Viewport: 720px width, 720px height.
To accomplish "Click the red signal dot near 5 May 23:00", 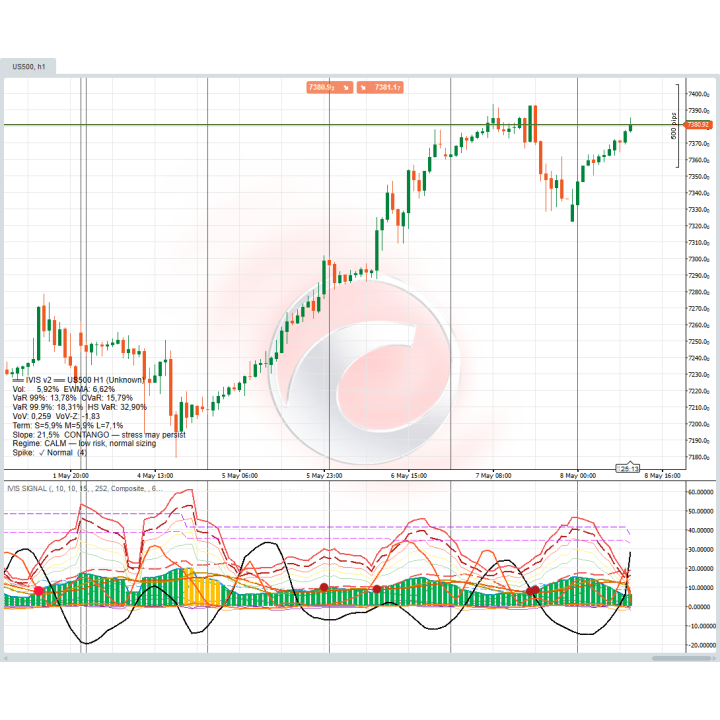I will coord(324,587).
